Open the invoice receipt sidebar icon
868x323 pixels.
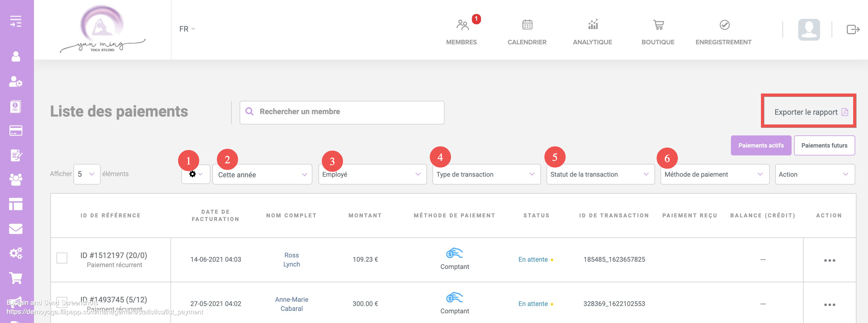[x=16, y=107]
